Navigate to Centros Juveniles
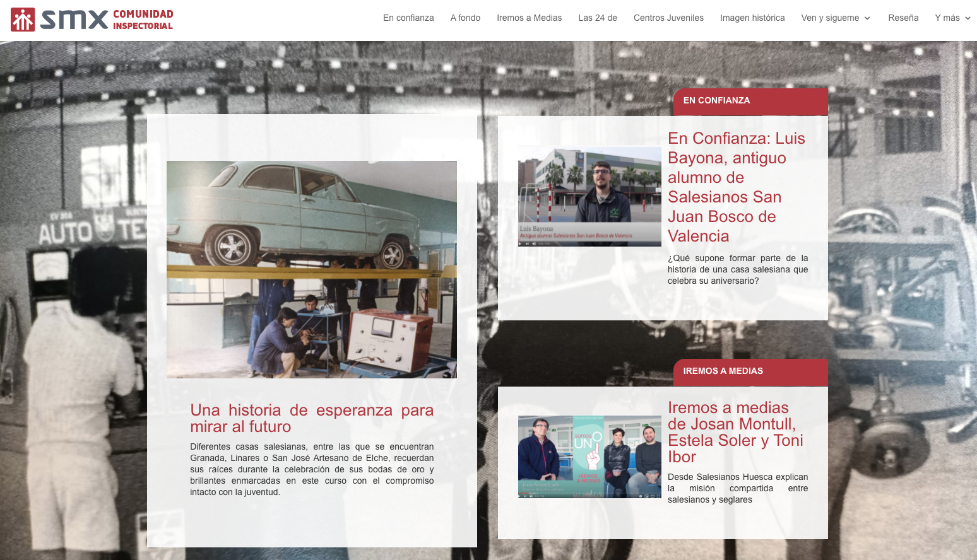 pos(668,18)
